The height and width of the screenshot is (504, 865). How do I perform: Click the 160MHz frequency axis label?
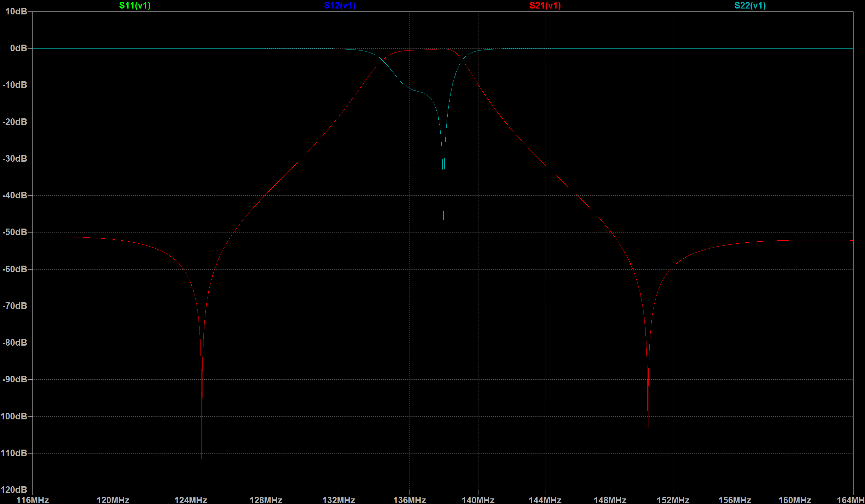(x=795, y=500)
